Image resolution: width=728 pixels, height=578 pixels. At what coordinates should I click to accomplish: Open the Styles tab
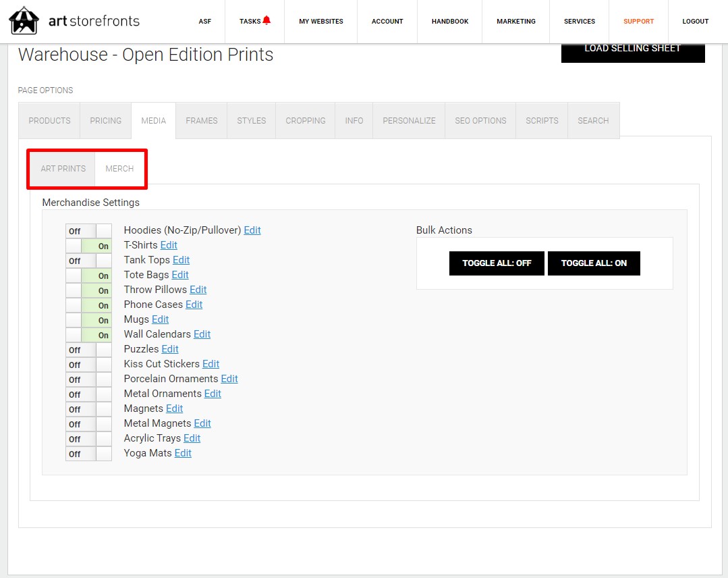252,121
